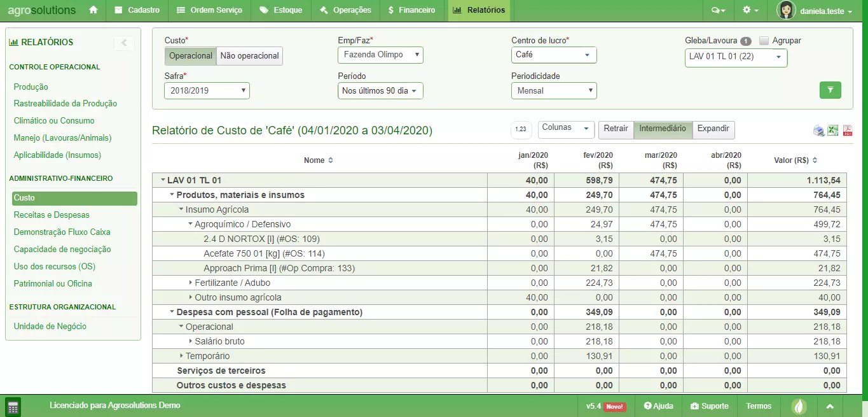Image resolution: width=868 pixels, height=417 pixels.
Task: Select the Não operacional cost option
Action: [249, 56]
